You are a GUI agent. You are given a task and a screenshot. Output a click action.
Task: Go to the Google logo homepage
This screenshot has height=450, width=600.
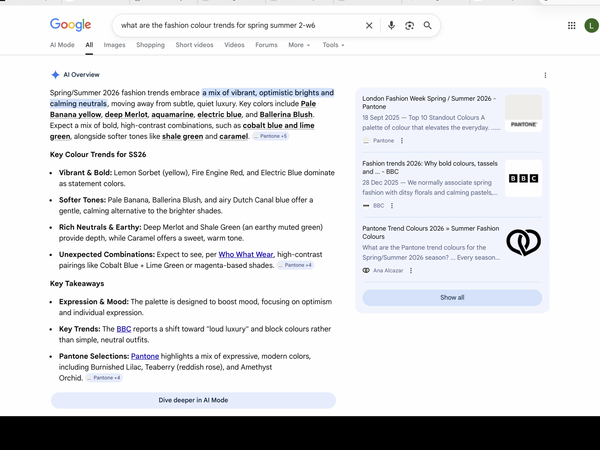point(70,25)
